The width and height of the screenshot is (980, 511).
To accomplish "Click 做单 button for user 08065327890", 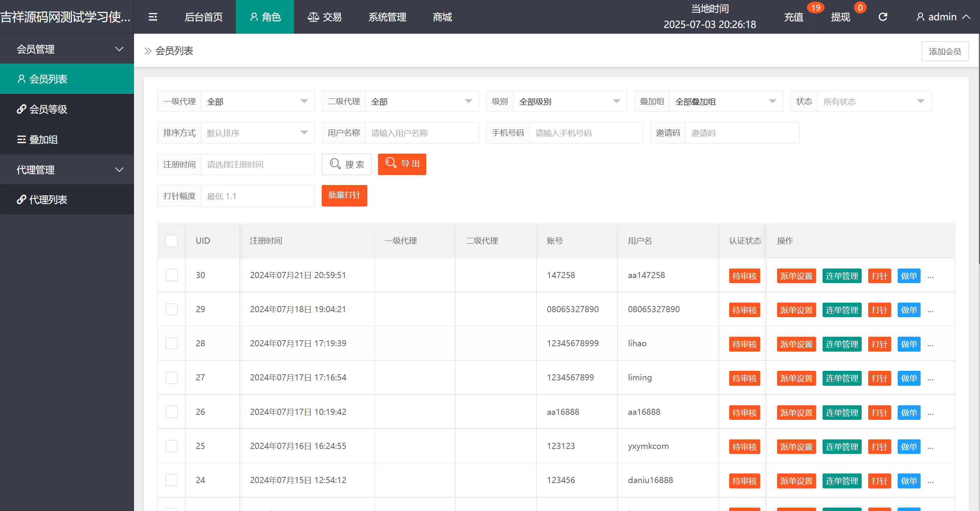I will 909,310.
